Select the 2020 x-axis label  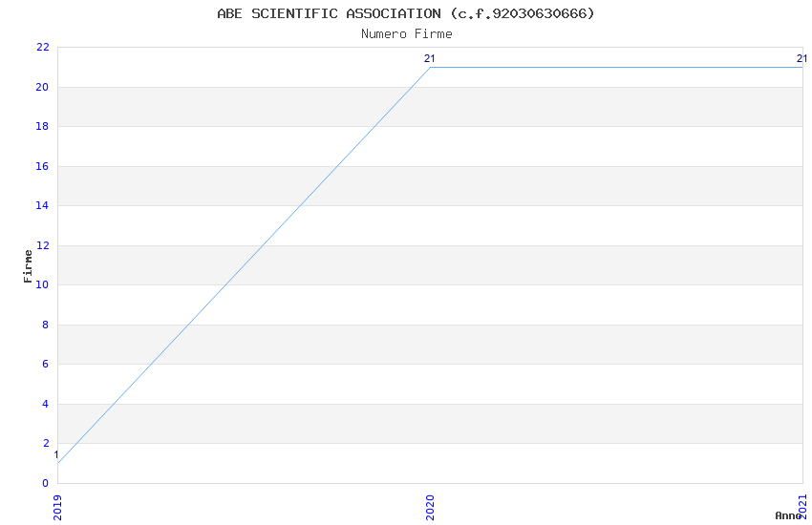coord(430,508)
